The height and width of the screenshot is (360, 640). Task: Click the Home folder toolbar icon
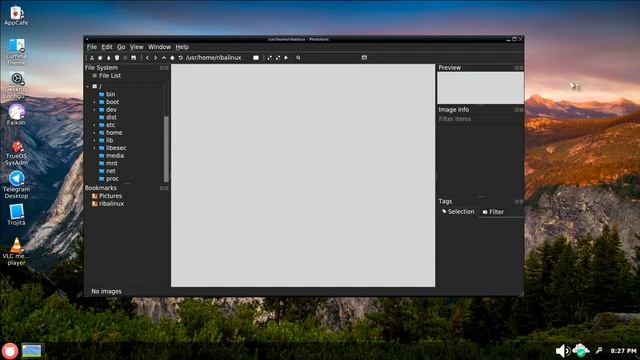tap(172, 58)
